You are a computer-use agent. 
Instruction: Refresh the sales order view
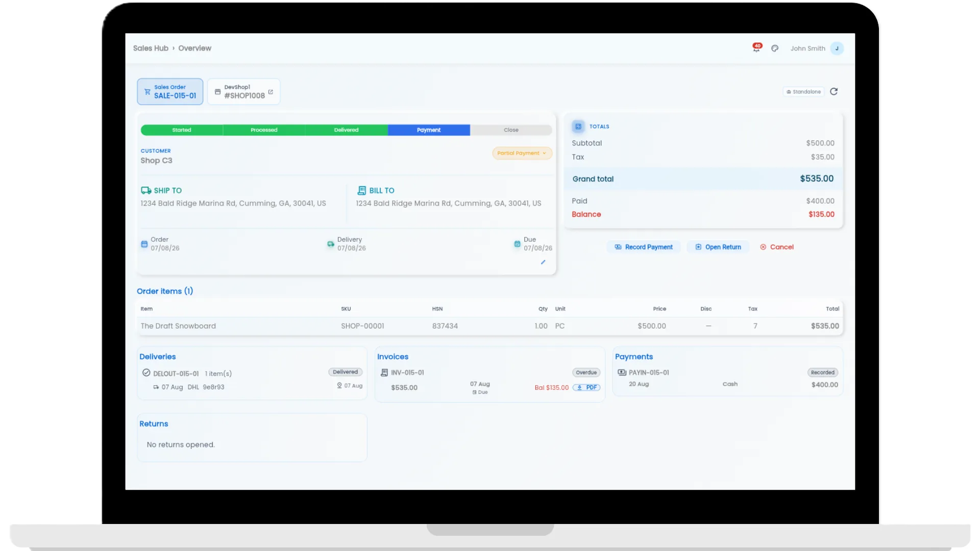coord(834,92)
